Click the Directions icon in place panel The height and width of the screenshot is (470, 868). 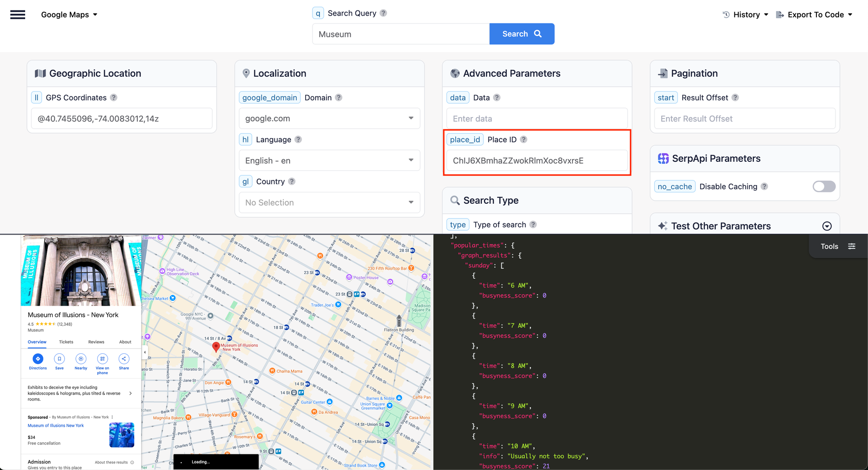point(38,359)
